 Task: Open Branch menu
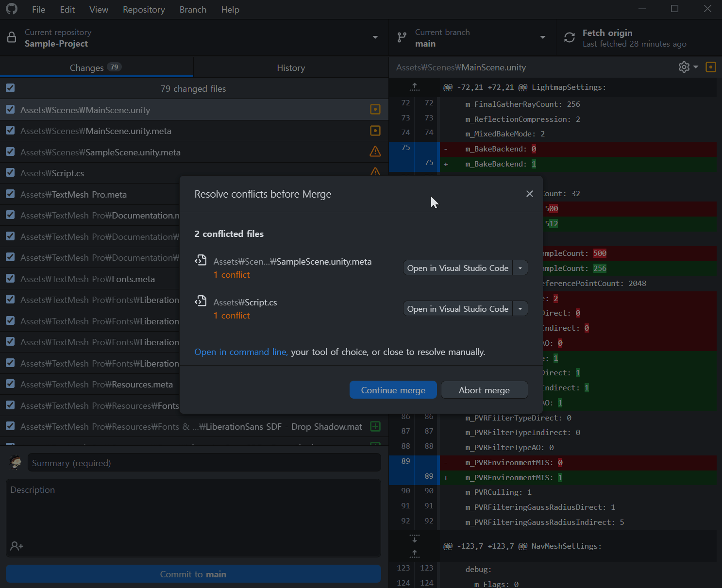[x=193, y=10]
